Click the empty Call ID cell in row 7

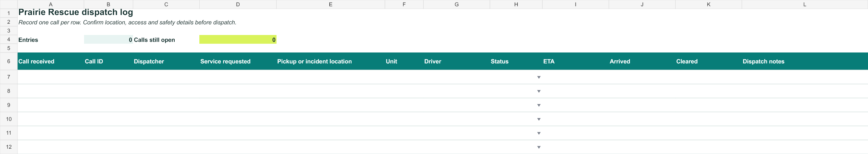pyautogui.click(x=108, y=77)
